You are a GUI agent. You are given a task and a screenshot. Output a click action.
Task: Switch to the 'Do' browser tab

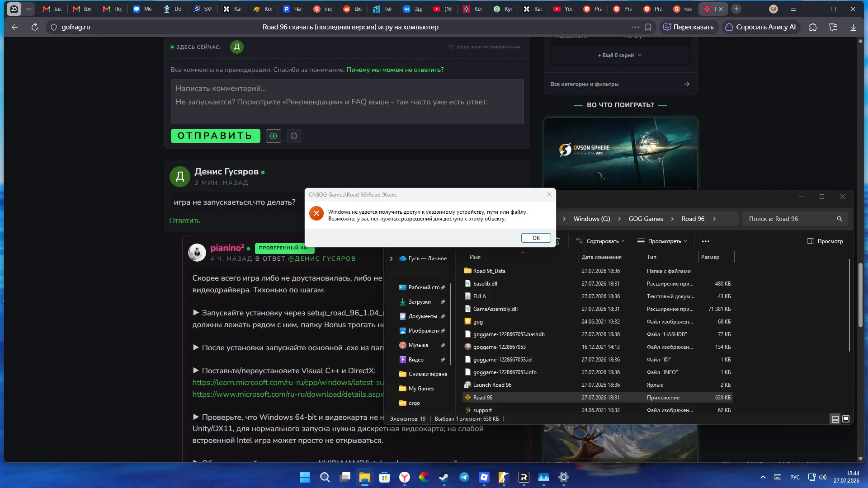click(x=173, y=9)
